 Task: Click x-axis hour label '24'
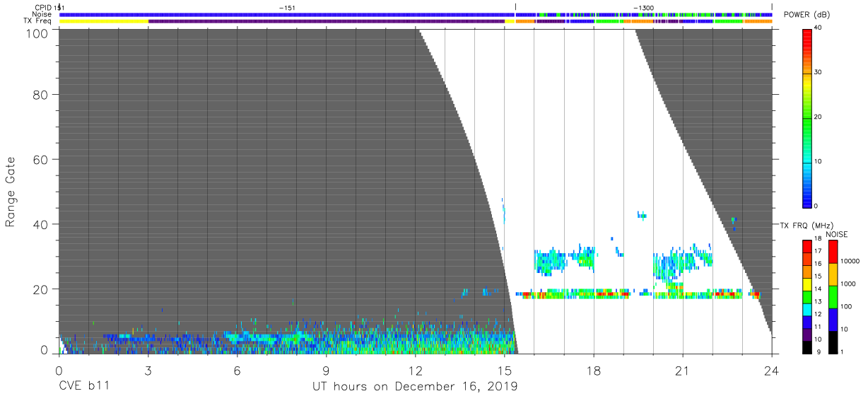771,371
